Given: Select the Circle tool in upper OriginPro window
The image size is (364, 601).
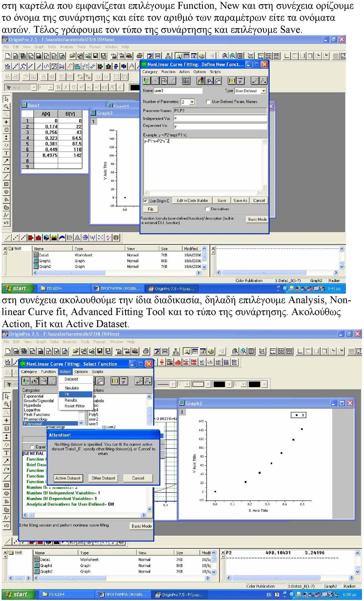Looking at the screenshot, I should click(6, 192).
